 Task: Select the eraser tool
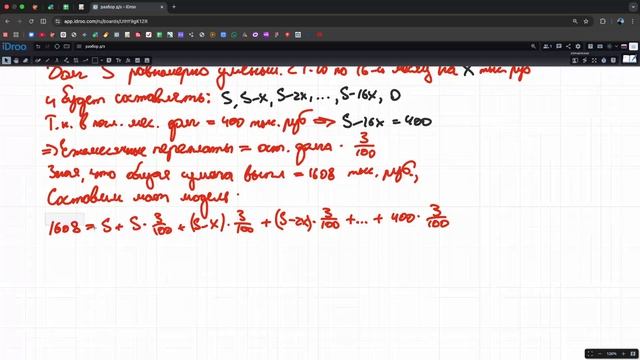point(26,60)
